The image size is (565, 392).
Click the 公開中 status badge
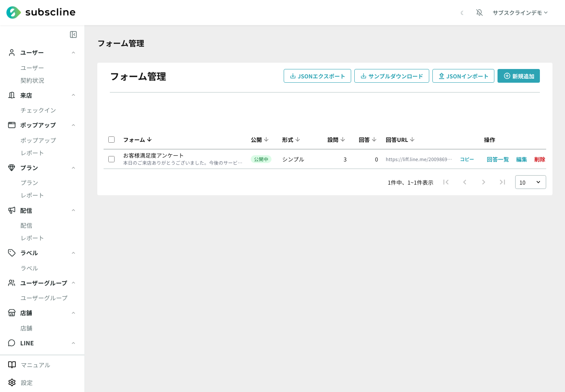coord(261,159)
